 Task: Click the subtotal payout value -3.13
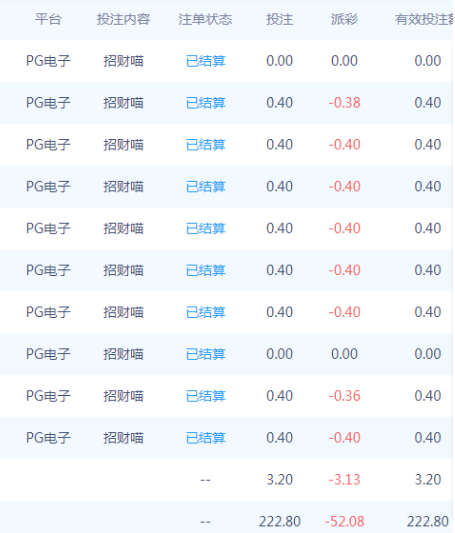pyautogui.click(x=344, y=479)
